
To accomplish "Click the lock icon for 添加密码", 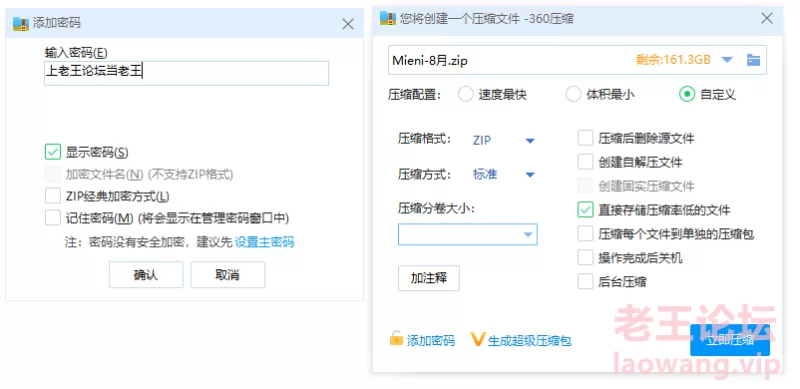I will (x=396, y=338).
